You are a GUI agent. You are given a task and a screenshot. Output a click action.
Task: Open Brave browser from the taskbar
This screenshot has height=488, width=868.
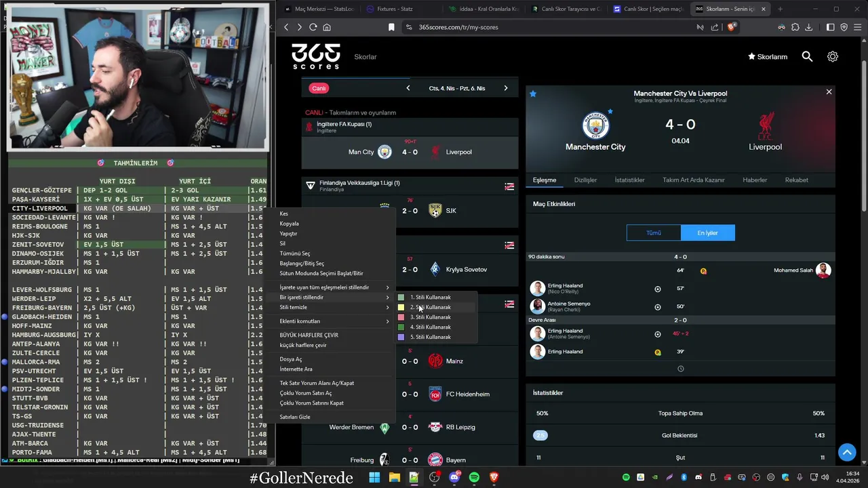pyautogui.click(x=494, y=478)
